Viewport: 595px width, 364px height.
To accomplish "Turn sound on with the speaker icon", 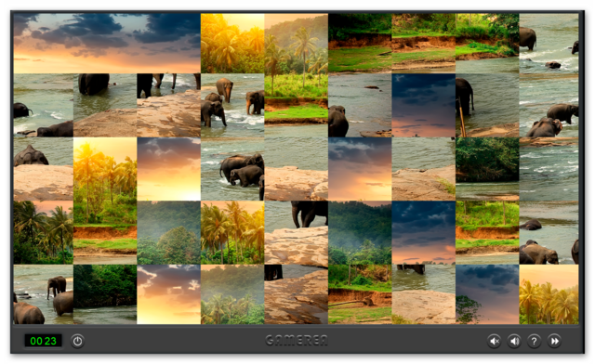I will [514, 342].
